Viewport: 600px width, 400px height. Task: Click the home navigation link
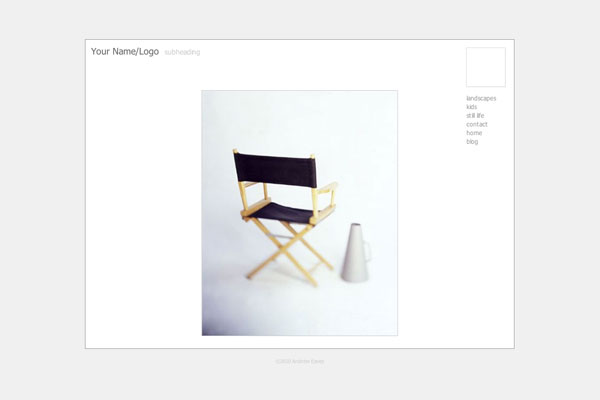point(474,133)
